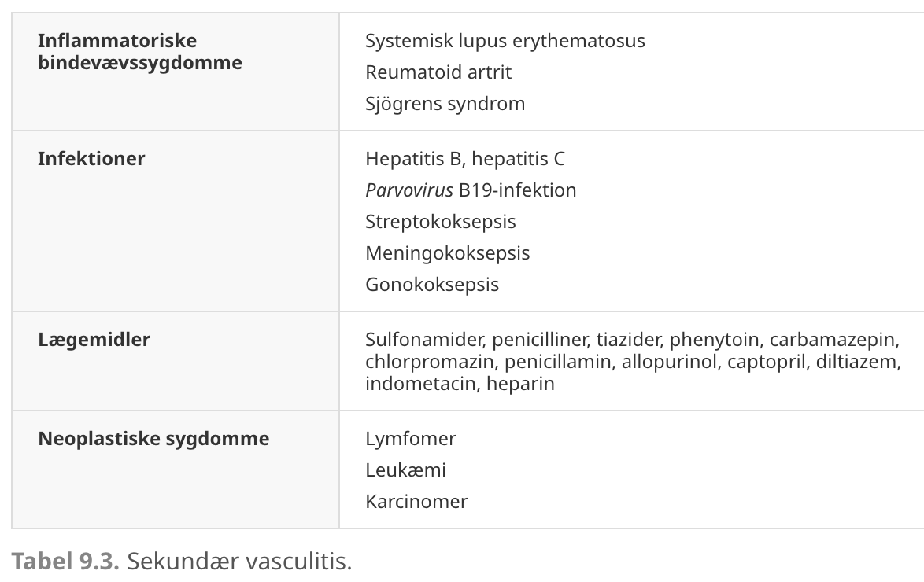924x582 pixels.
Task: Select the 'Neoplastiske sygdomme' header cell
Action: [153, 439]
